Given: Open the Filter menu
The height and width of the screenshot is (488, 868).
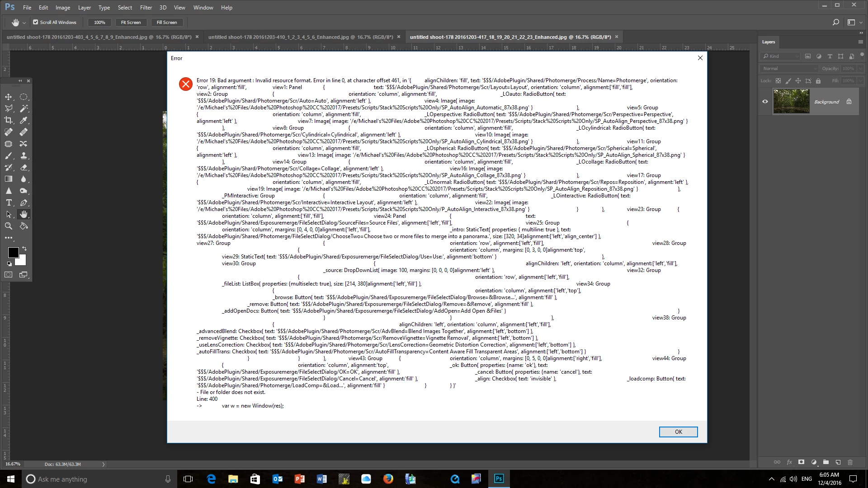Looking at the screenshot, I should coord(146,7).
